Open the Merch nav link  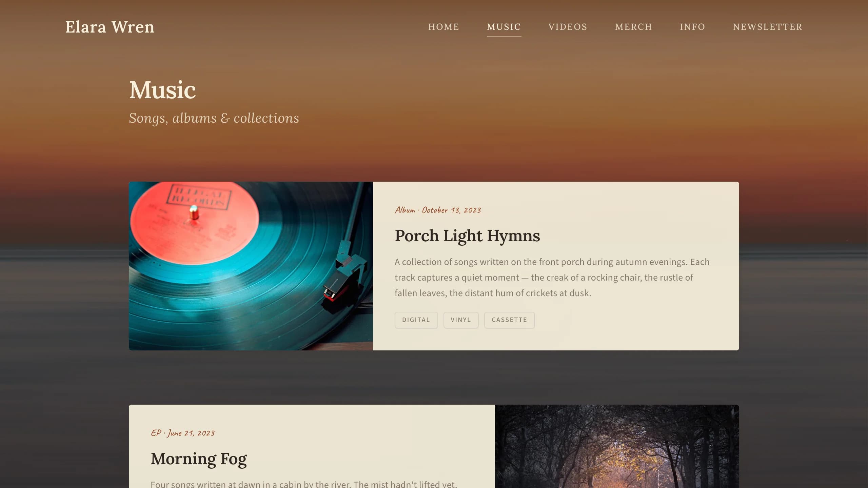633,27
